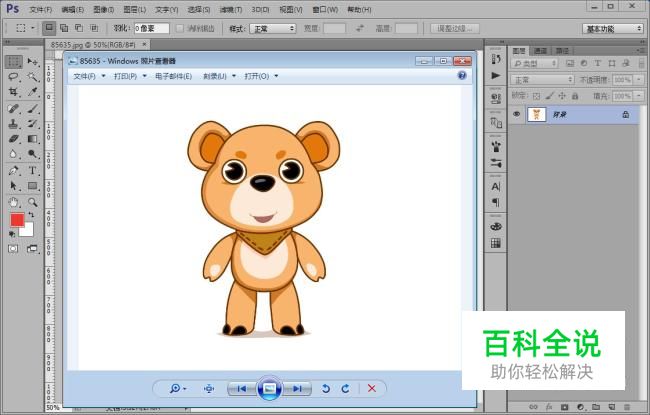Select the Magic Wand tool
Image resolution: width=650 pixels, height=415 pixels.
point(32,77)
